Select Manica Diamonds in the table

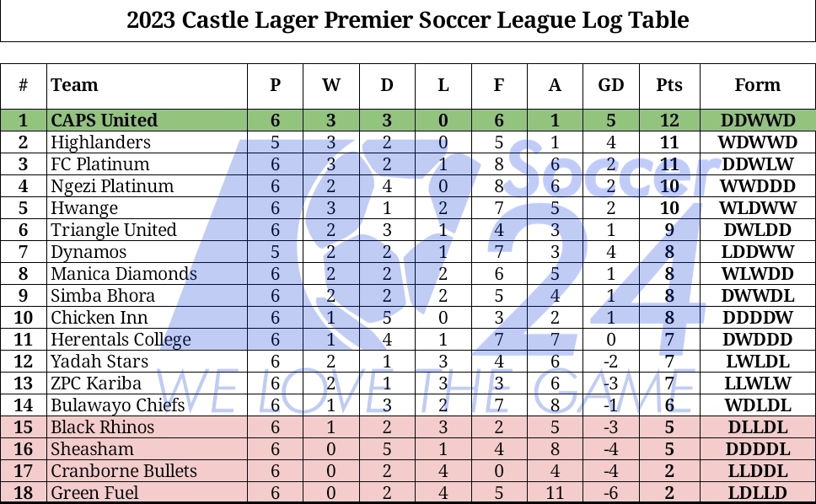pyautogui.click(x=123, y=274)
